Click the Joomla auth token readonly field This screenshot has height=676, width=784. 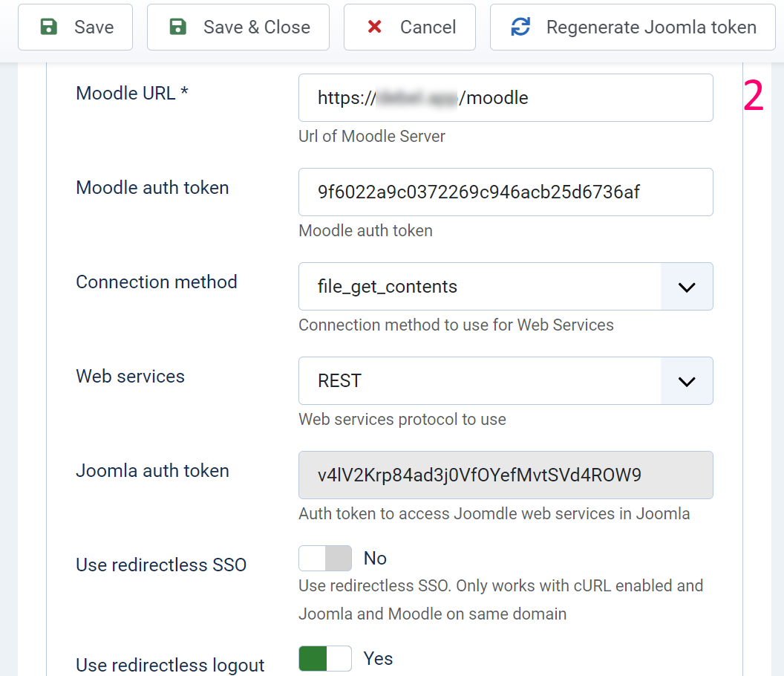point(506,475)
